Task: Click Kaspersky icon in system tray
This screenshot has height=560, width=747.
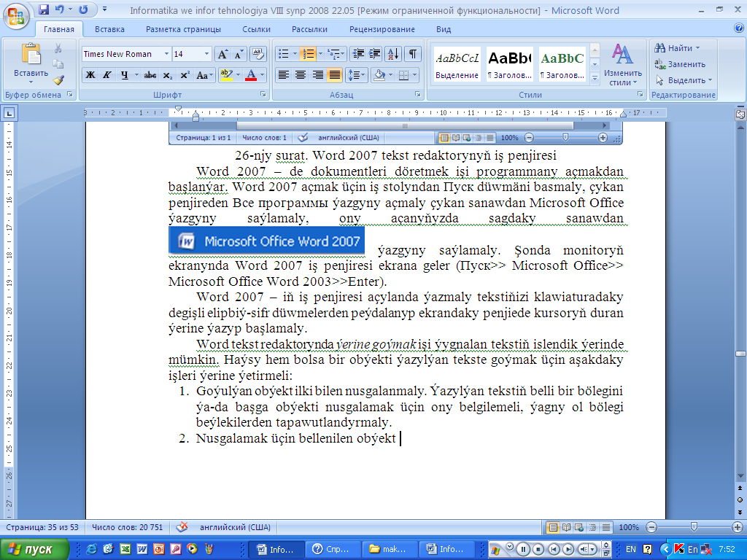Action: point(679,549)
